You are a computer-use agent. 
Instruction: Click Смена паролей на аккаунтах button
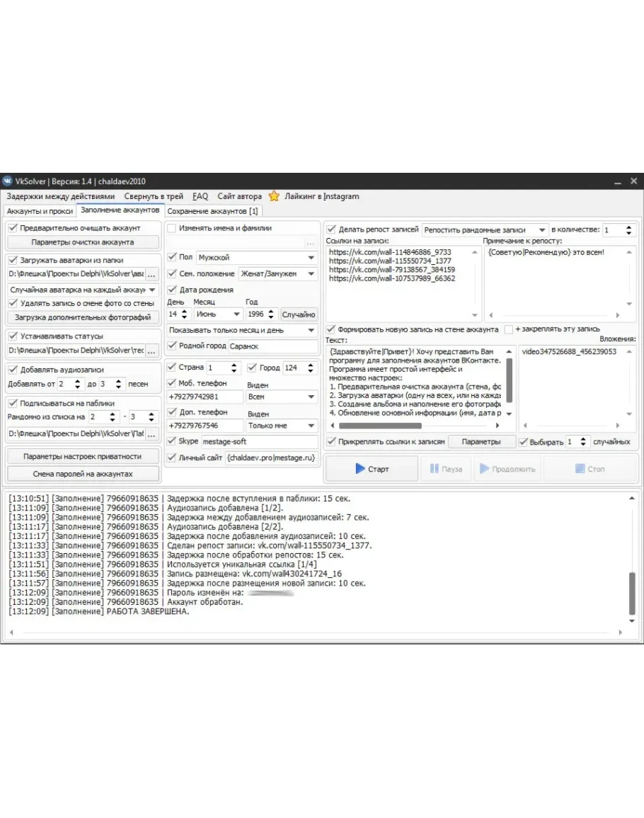point(83,474)
